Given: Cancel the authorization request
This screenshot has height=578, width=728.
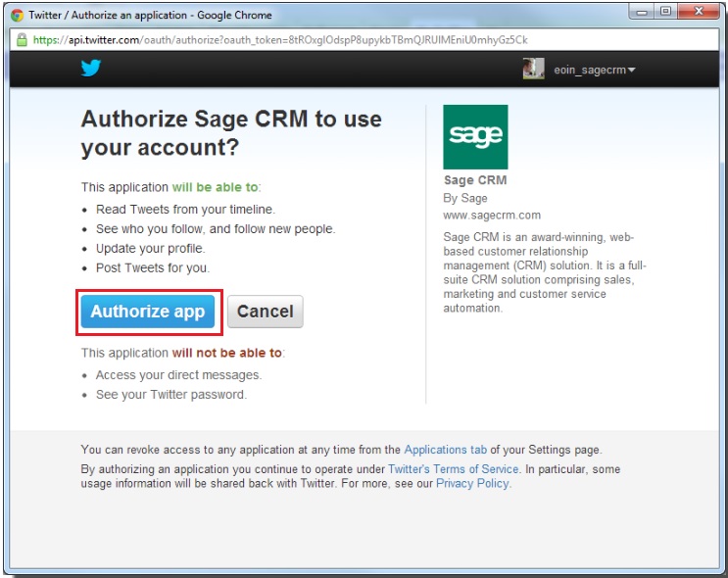Looking at the screenshot, I should [266, 312].
